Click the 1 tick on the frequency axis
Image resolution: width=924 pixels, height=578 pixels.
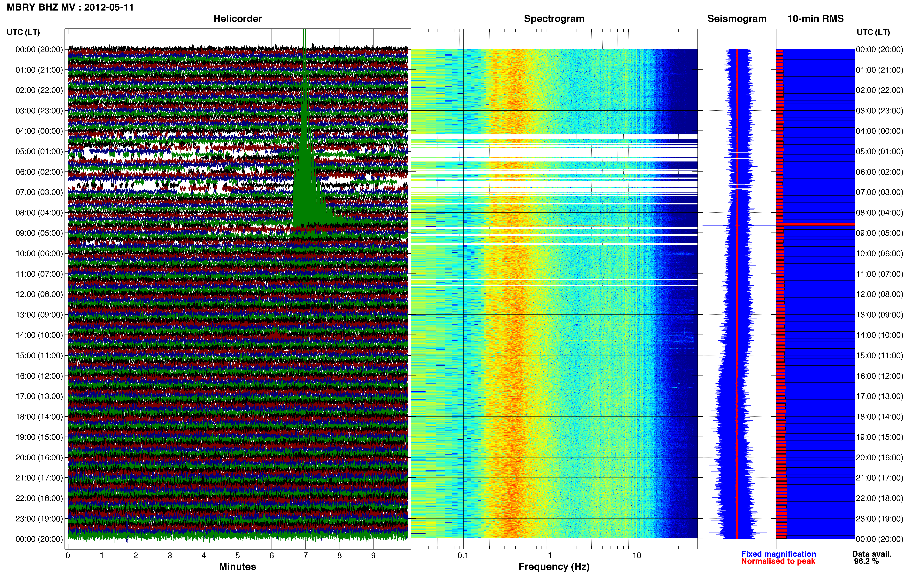point(550,556)
